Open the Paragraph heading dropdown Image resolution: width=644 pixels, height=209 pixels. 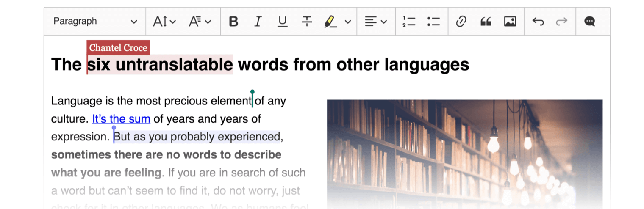coord(95,22)
